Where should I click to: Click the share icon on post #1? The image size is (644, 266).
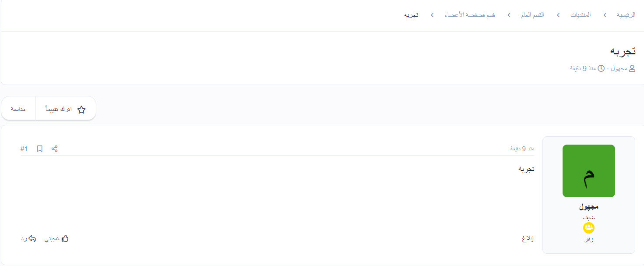coord(55,149)
